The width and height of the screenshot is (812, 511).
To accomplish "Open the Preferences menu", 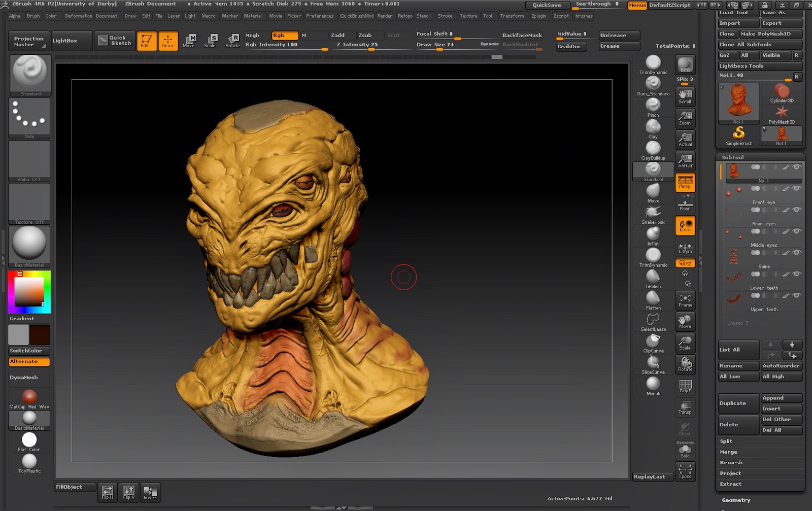I will (320, 16).
